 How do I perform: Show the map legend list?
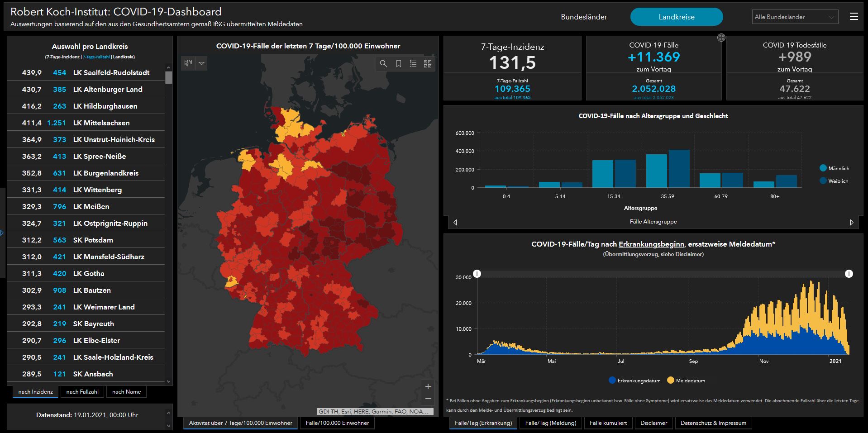pyautogui.click(x=413, y=64)
